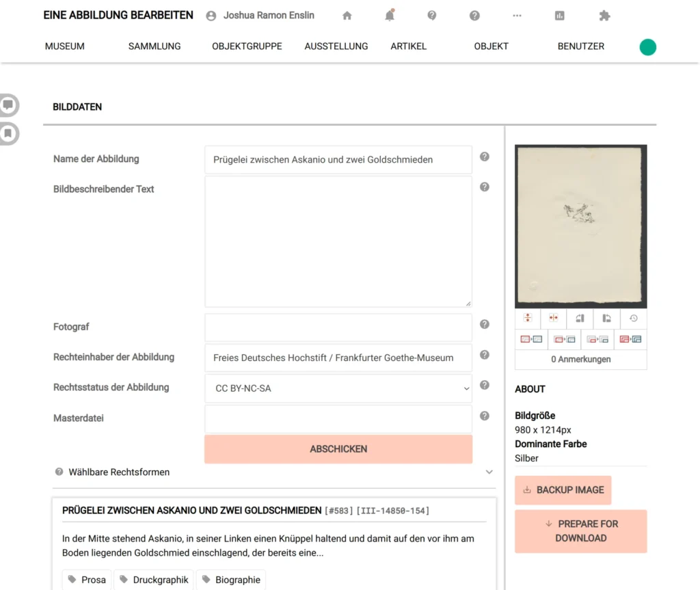The width and height of the screenshot is (700, 590).
Task: Open the BENUTZER menu
Action: pos(581,46)
